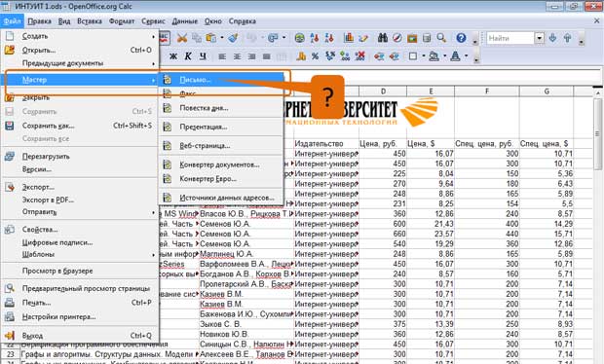
Task: Click the Zoom magnifier icon
Action: 441,38
